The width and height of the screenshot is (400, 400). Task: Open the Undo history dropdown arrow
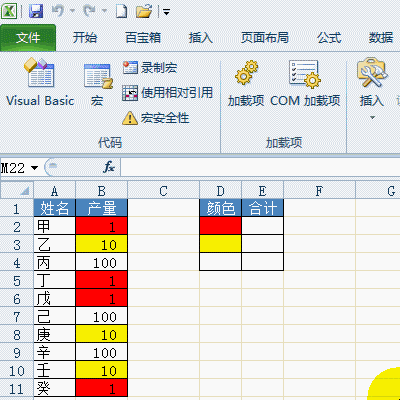click(72, 11)
